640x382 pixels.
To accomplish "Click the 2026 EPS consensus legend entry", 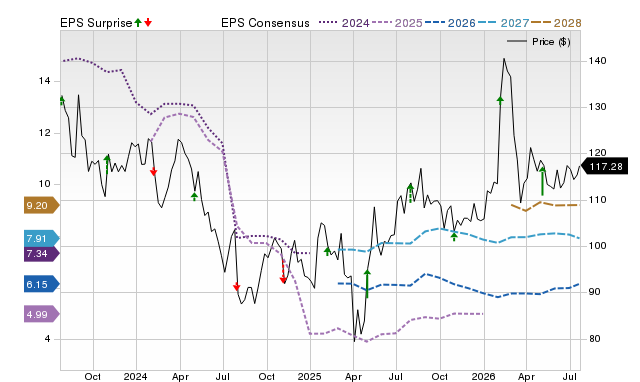I will 450,23.
